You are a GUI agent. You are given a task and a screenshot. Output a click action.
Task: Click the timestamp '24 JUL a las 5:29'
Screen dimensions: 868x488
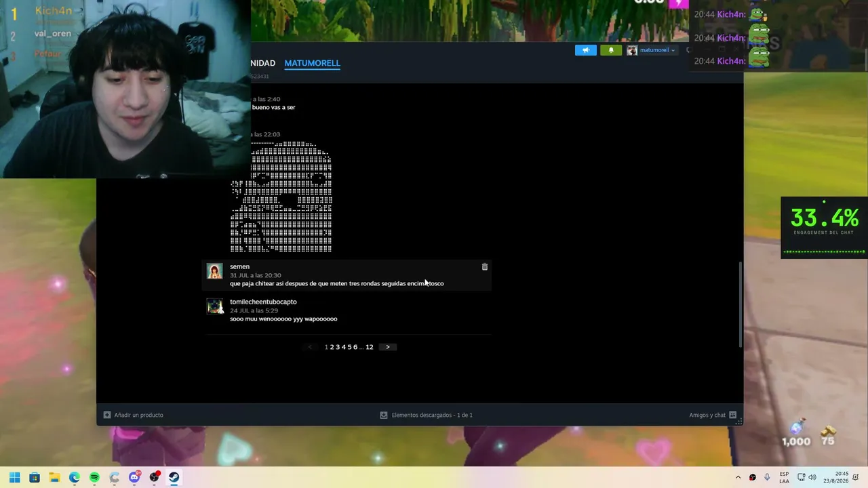(x=254, y=310)
